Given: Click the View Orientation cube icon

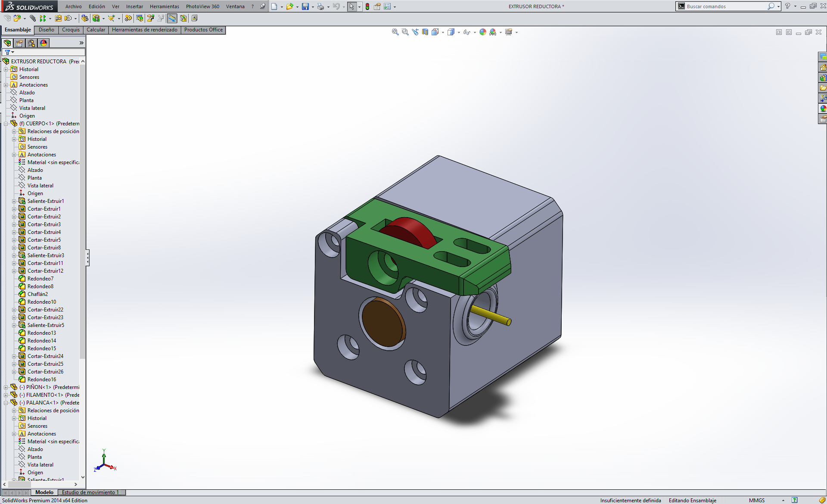Looking at the screenshot, I should pyautogui.click(x=435, y=32).
